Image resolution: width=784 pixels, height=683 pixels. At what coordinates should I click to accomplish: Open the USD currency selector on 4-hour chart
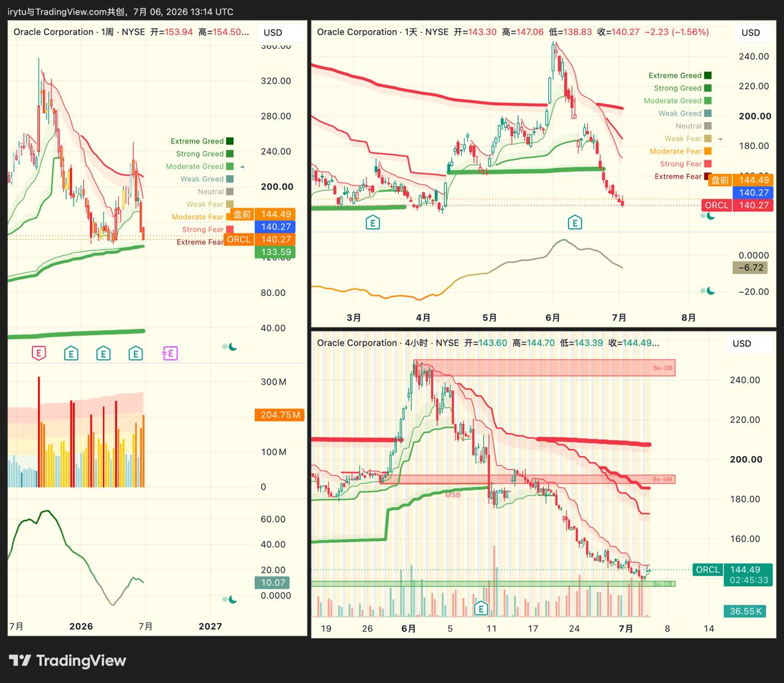(x=742, y=344)
